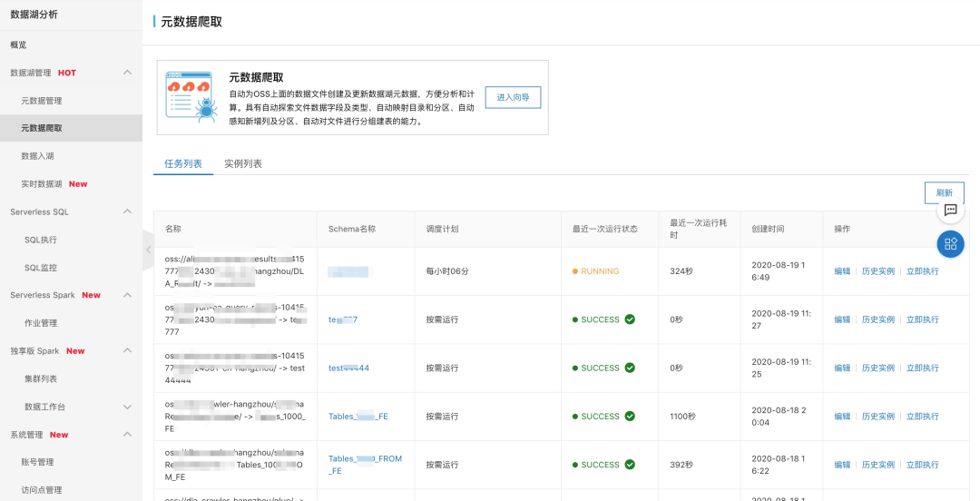The image size is (980, 501).
Task: Open 历史实例 for the 392秒 task
Action: (x=877, y=465)
